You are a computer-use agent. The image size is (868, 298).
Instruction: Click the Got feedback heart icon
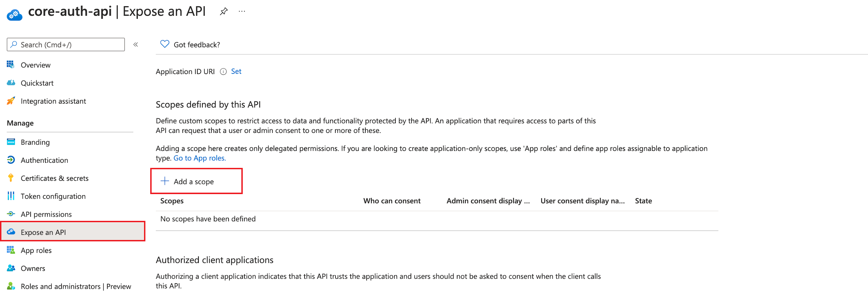[164, 44]
